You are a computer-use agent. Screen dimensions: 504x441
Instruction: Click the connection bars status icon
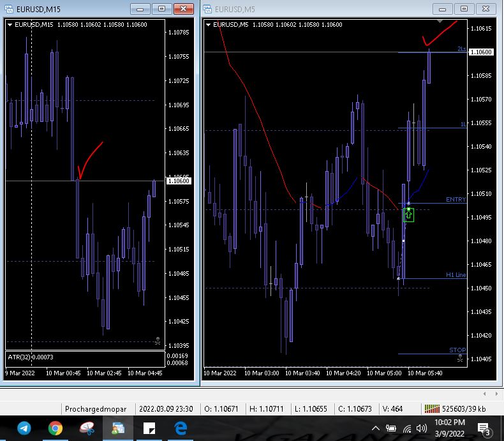(432, 409)
